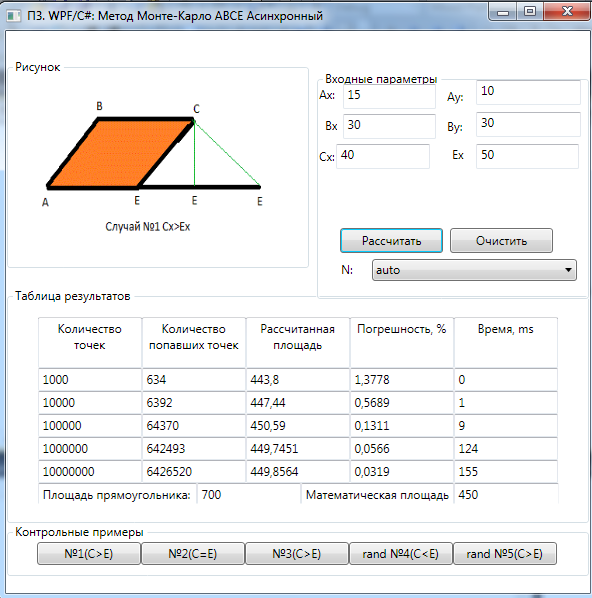Load random example rand №5(C>E)

pyautogui.click(x=505, y=553)
